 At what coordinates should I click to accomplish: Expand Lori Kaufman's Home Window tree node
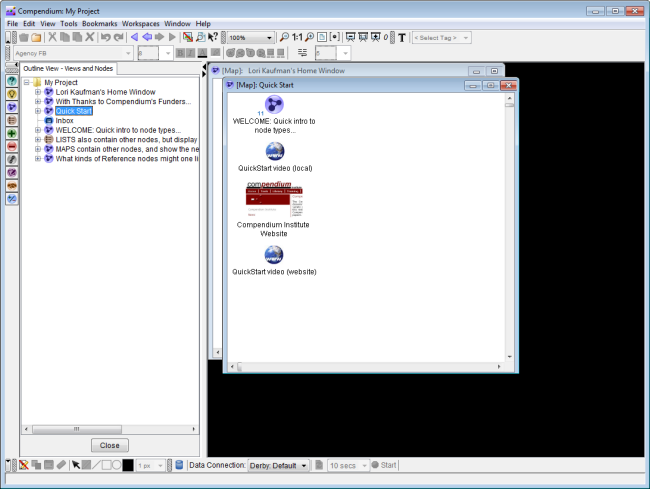tap(38, 92)
